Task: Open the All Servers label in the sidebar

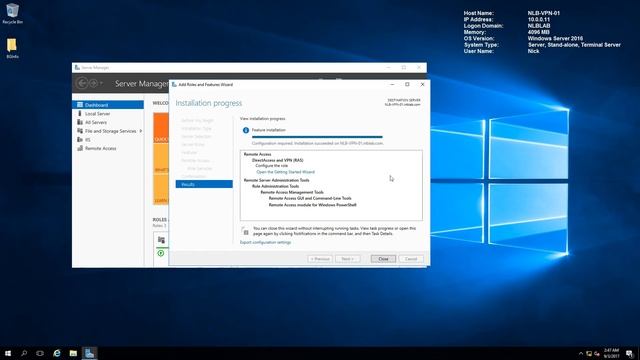Action: [x=96, y=122]
